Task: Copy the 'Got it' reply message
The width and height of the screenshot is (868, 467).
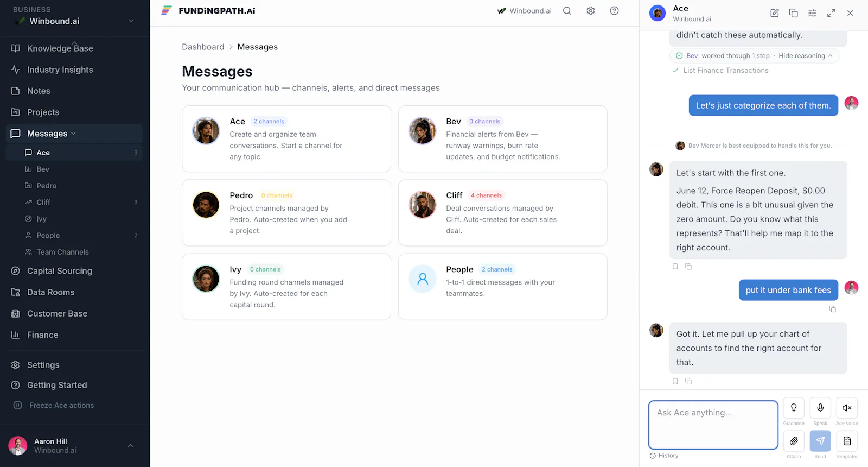Action: [x=688, y=381]
